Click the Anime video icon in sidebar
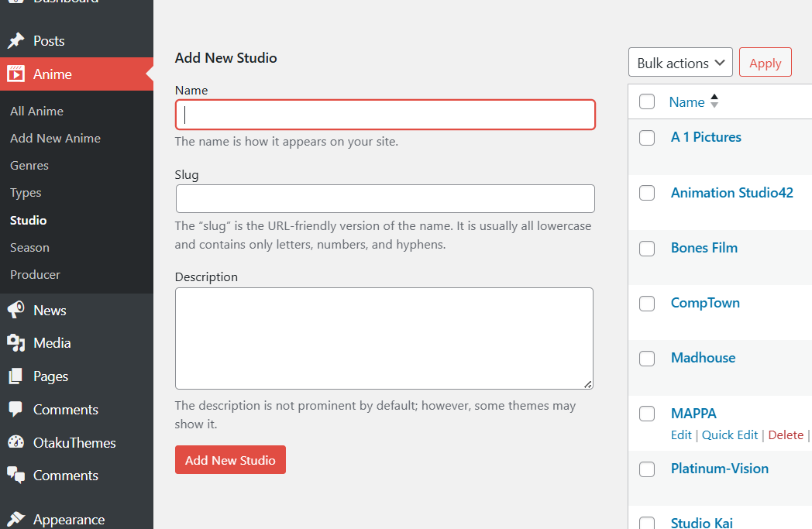Image resolution: width=812 pixels, height=529 pixels. (15, 74)
